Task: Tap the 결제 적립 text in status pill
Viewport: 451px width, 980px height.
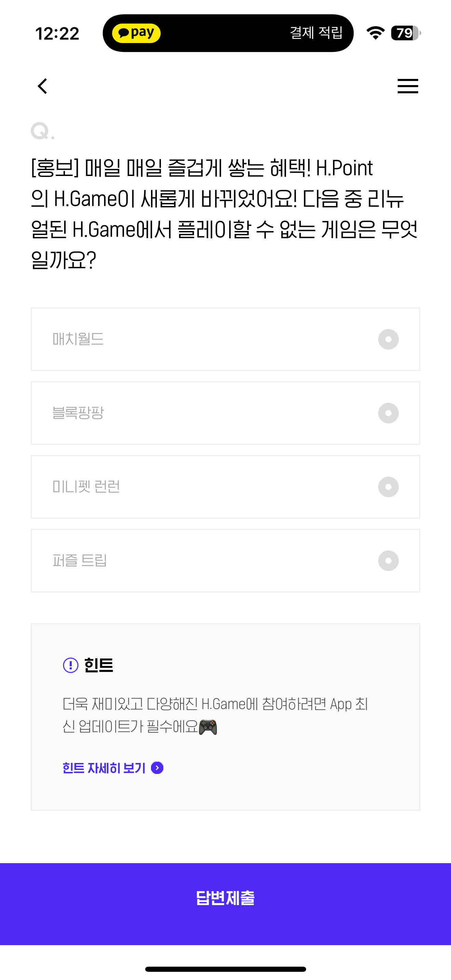Action: click(x=316, y=33)
